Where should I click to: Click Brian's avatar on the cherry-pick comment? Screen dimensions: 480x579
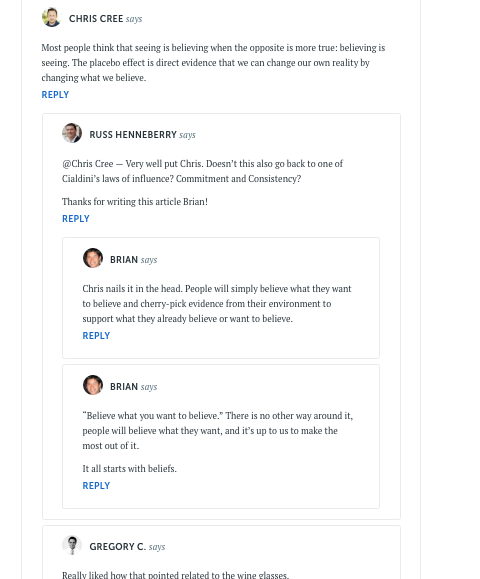click(93, 258)
